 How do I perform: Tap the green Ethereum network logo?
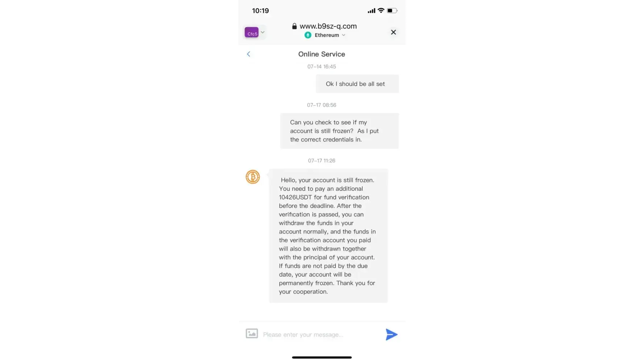(308, 35)
